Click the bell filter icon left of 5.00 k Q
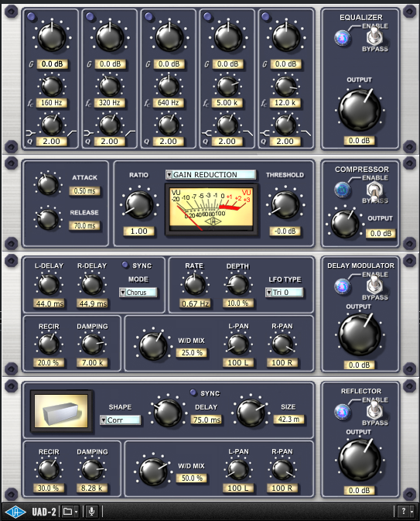 click(207, 133)
